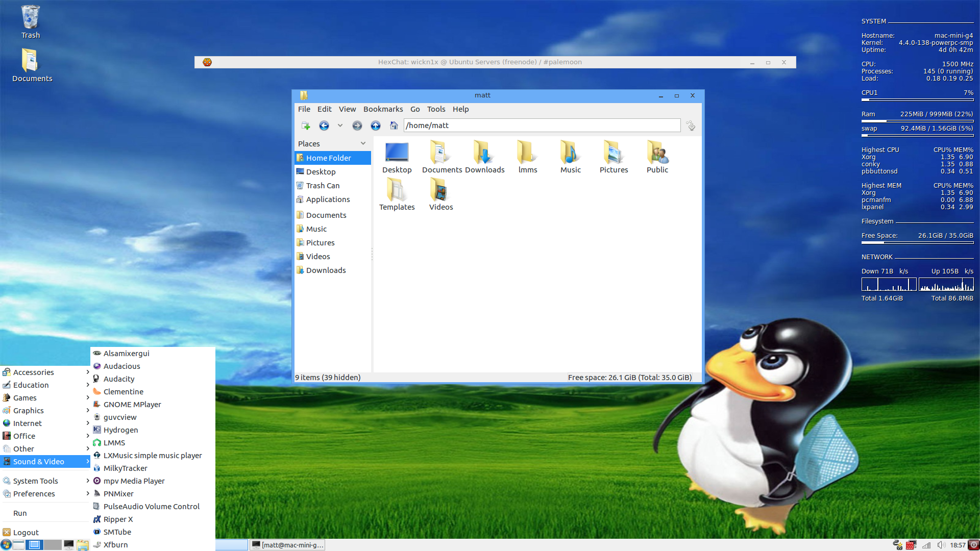Select the Music folder in file view
This screenshot has width=980, height=551.
(x=571, y=158)
